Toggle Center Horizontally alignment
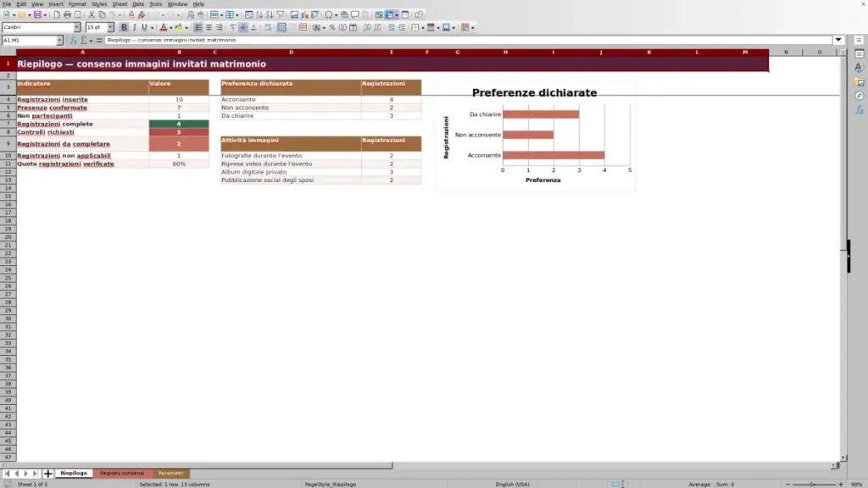The width and height of the screenshot is (868, 488). point(209,28)
